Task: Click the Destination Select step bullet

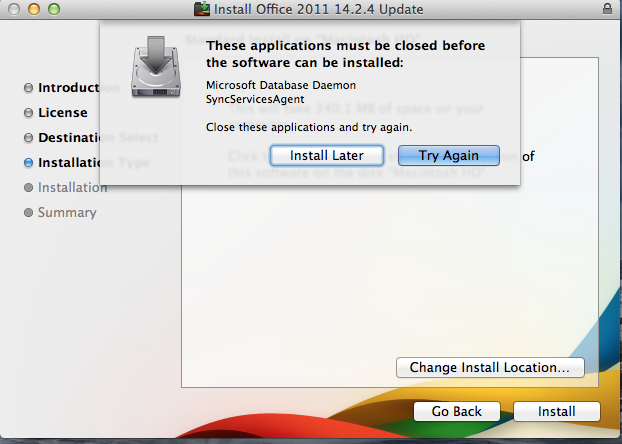Action: tap(28, 138)
